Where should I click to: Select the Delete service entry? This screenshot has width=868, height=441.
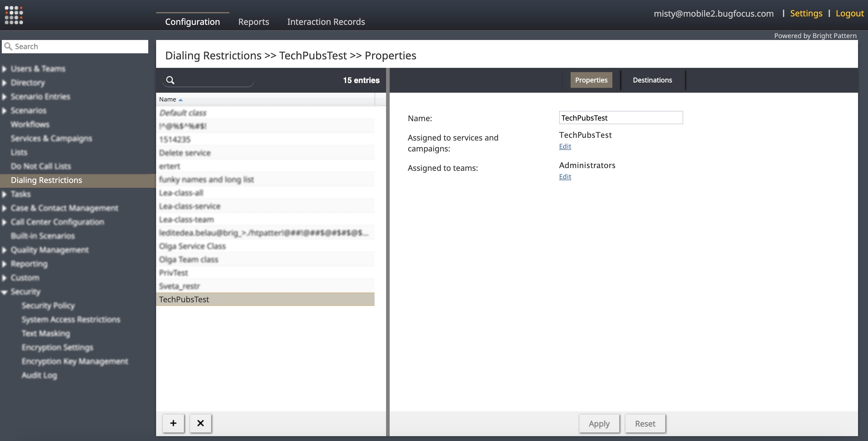click(265, 153)
